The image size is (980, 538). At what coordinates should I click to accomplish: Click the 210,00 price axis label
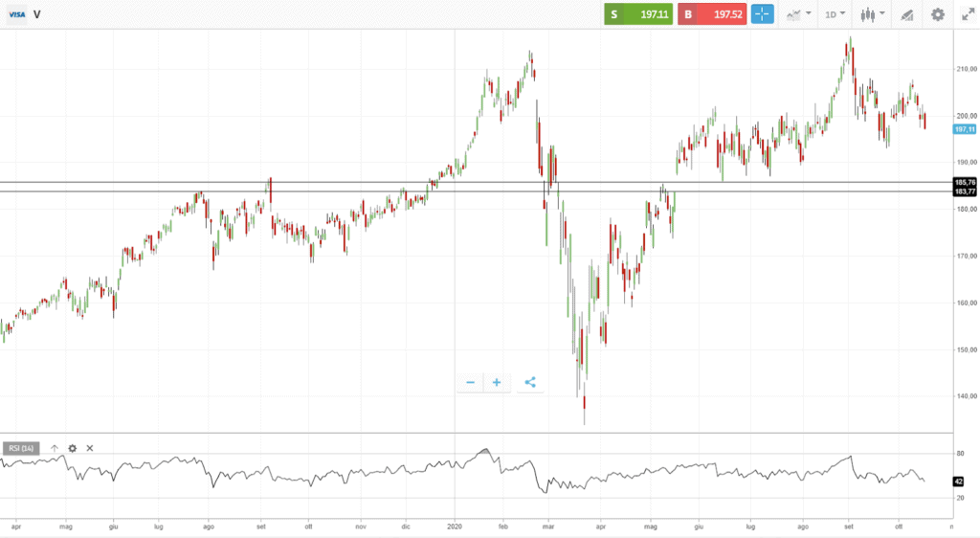pyautogui.click(x=967, y=69)
